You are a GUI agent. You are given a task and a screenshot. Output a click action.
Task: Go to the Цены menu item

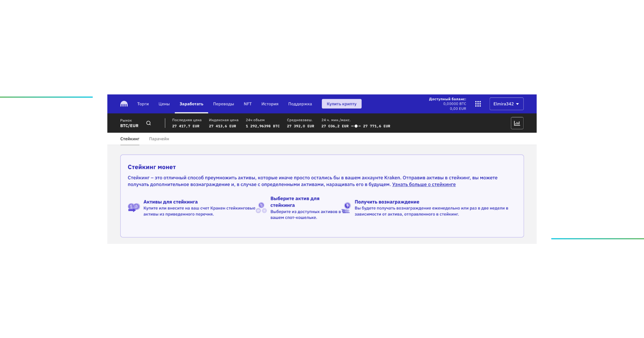tap(164, 104)
